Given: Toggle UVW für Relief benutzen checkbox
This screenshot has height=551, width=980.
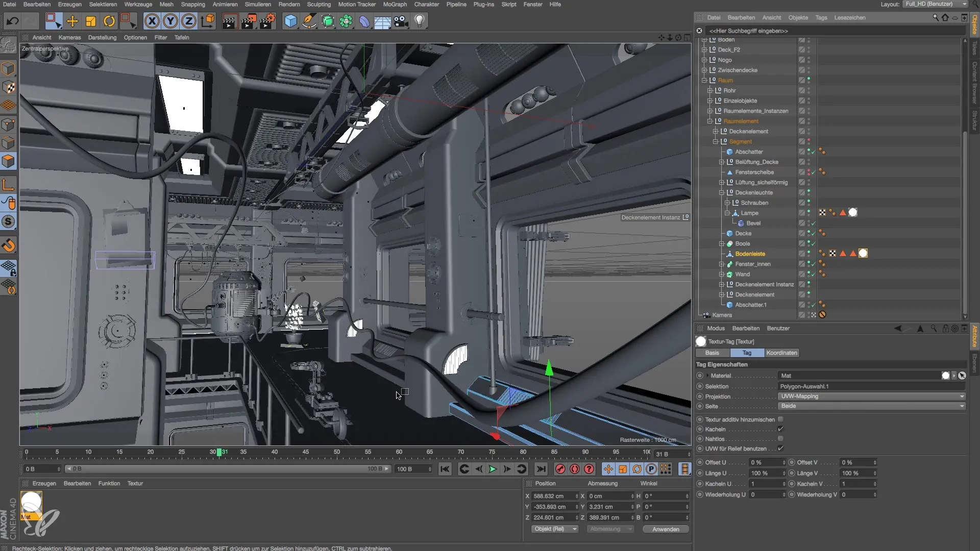Looking at the screenshot, I should pyautogui.click(x=780, y=448).
